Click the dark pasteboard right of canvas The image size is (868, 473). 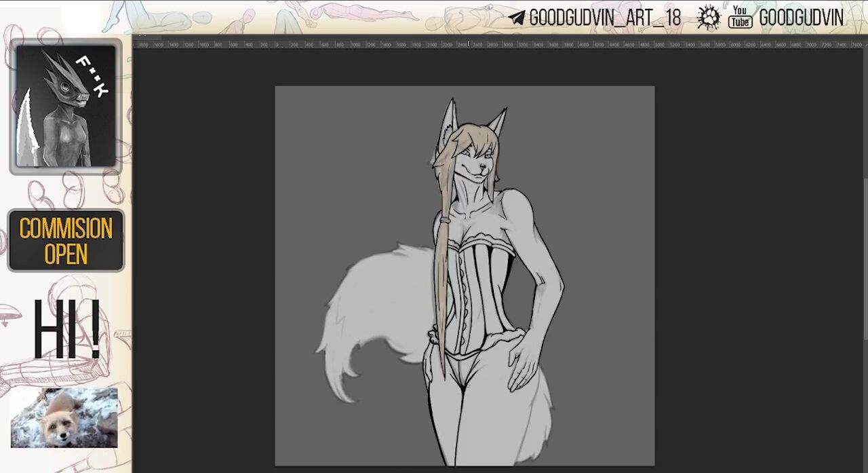(x=759, y=271)
